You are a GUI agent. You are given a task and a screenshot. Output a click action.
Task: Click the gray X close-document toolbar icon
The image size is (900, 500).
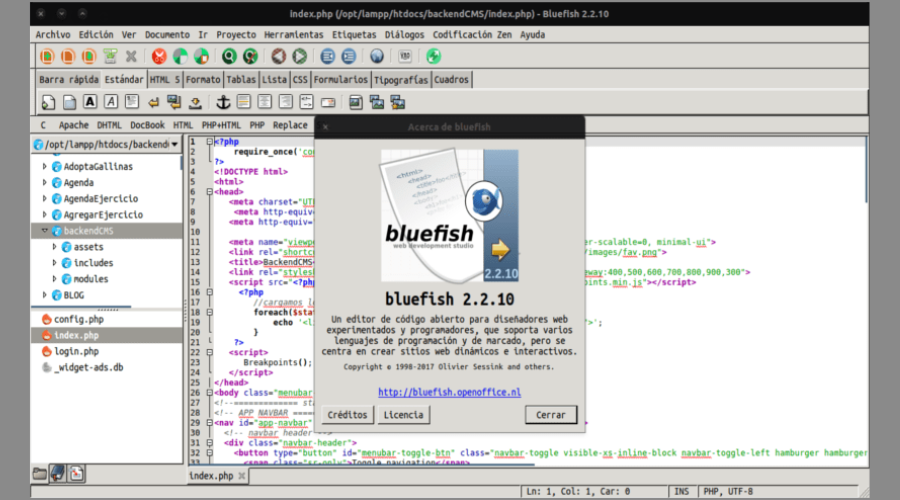point(131,56)
